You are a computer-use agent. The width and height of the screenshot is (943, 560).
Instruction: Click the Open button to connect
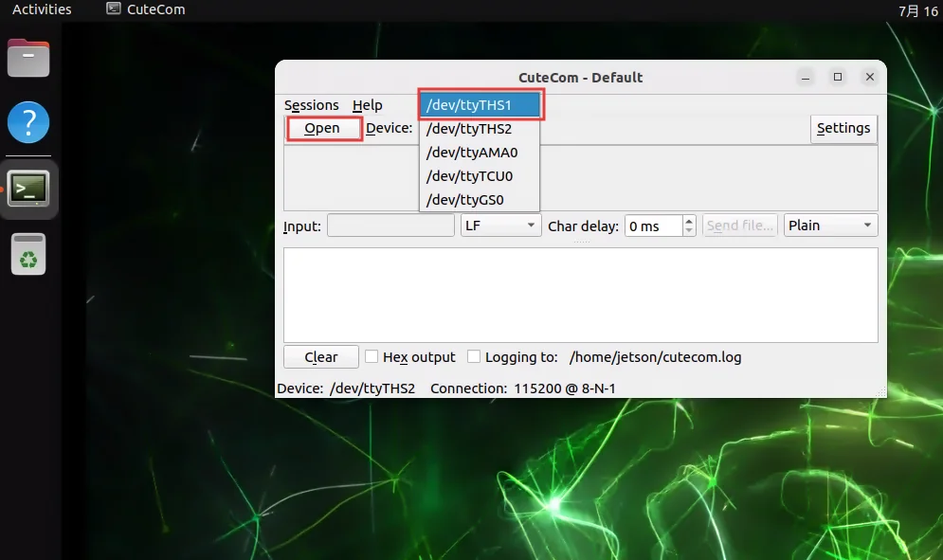tap(322, 128)
